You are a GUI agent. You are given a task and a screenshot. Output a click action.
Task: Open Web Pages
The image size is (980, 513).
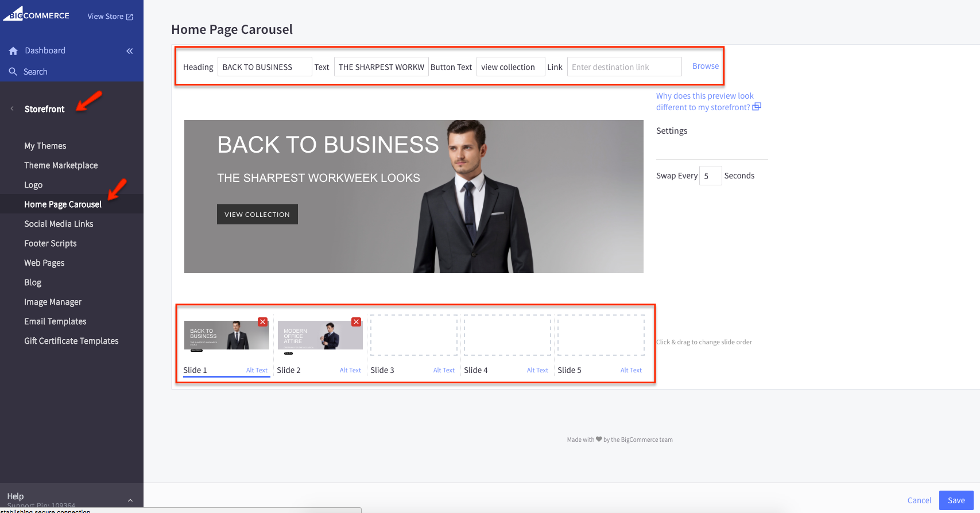point(44,263)
